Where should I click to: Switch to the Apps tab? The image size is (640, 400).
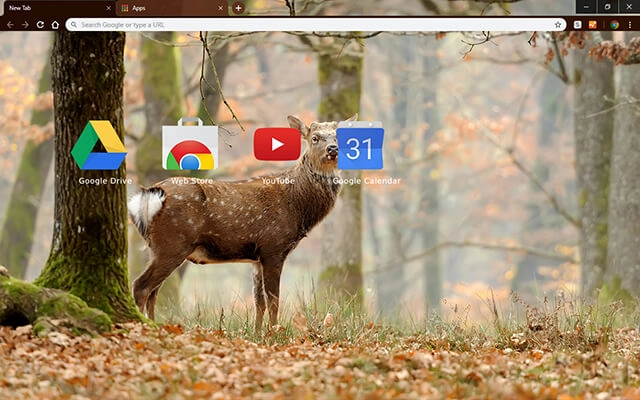(171, 8)
